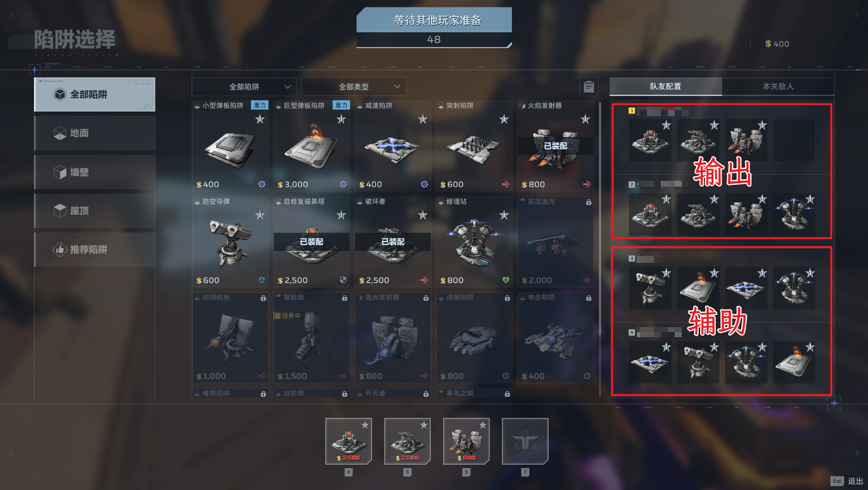This screenshot has height=490, width=868.
Task: Open the 推荐陷阱 category
Action: 95,249
